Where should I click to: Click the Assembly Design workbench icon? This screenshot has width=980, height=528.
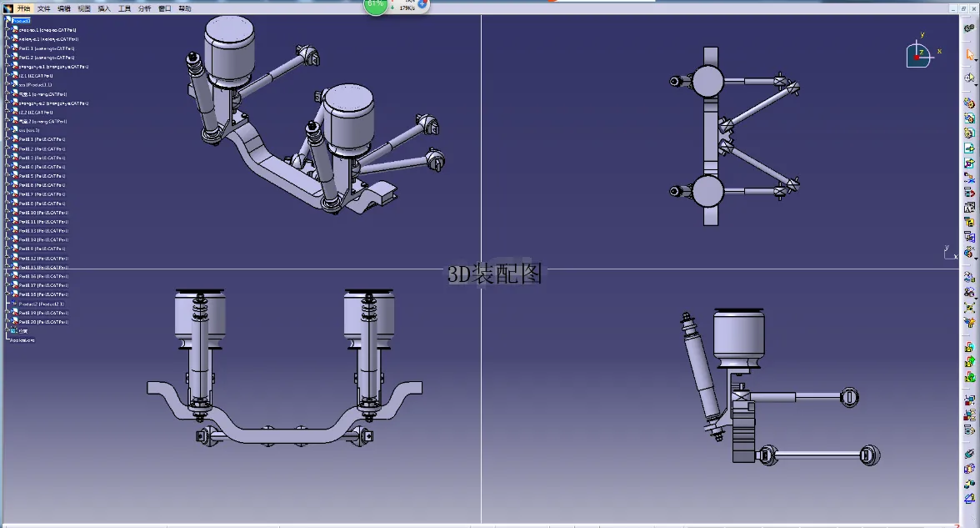pyautogui.click(x=969, y=28)
